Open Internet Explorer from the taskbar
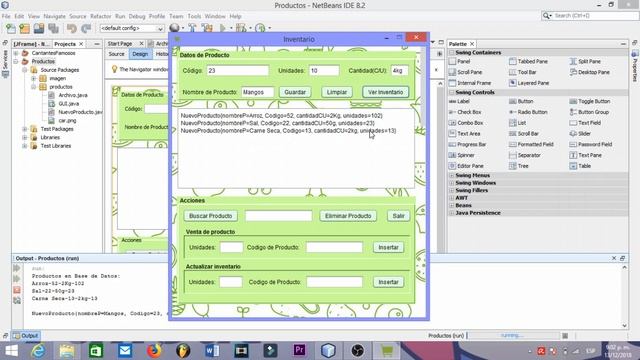This screenshot has width=640, height=360. 38,351
